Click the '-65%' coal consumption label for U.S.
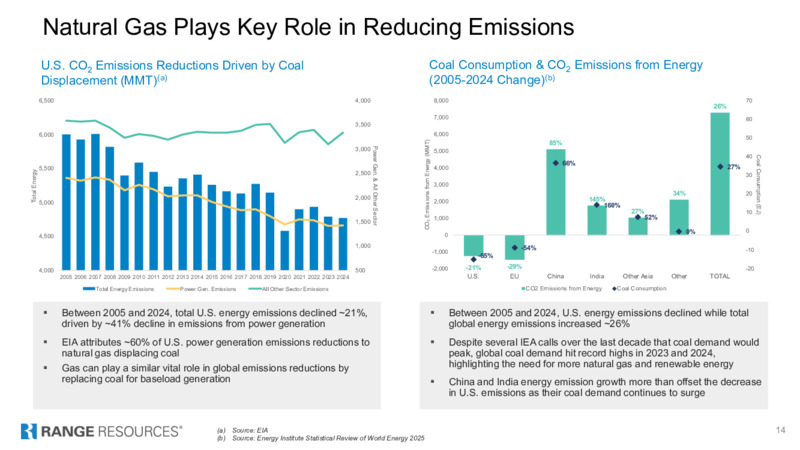Screen dimensions: 800x450 [486, 256]
